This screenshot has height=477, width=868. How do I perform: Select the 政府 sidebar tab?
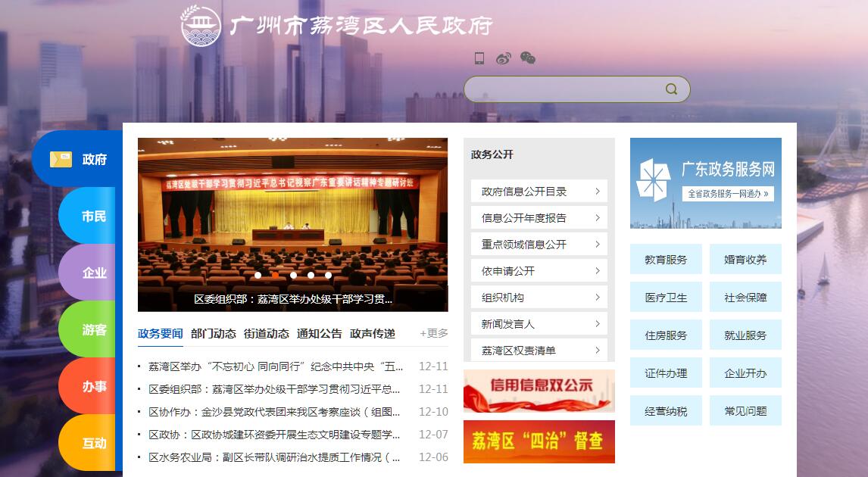tap(77, 159)
